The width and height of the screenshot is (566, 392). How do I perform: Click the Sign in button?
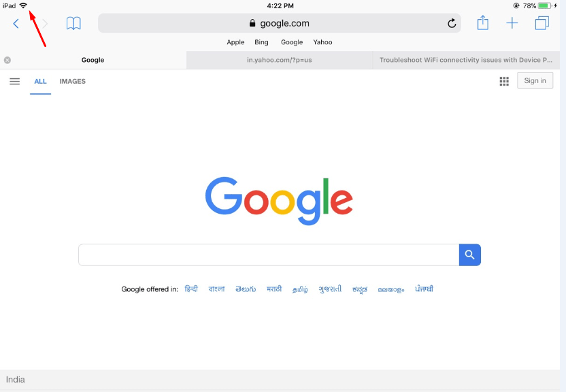pos(535,80)
